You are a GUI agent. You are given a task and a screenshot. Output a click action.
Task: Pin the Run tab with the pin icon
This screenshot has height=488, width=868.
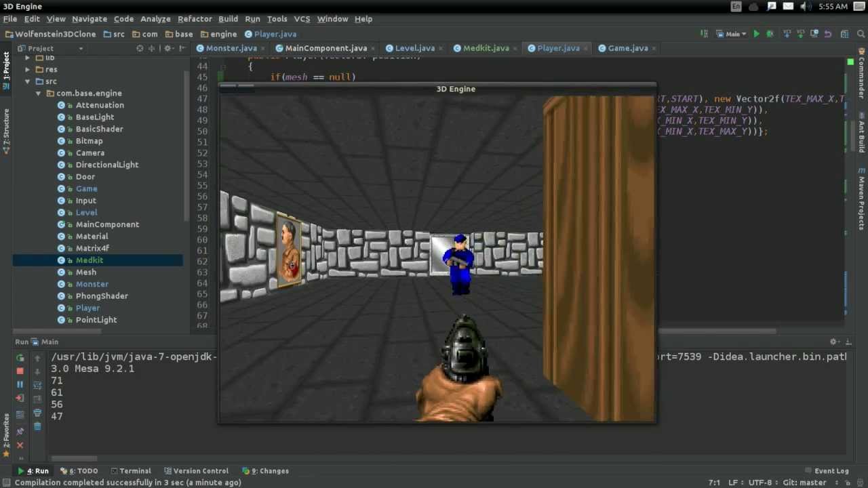coord(20,431)
